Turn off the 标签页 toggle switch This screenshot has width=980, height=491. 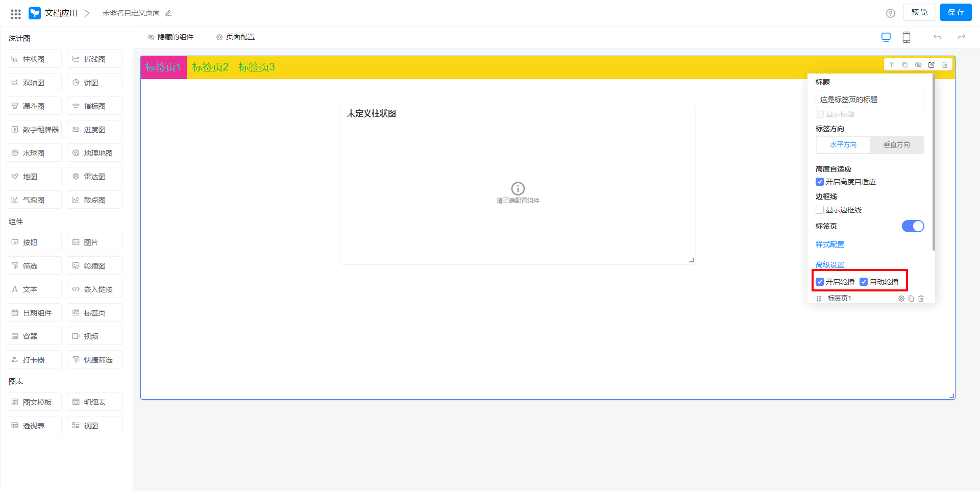[913, 226]
